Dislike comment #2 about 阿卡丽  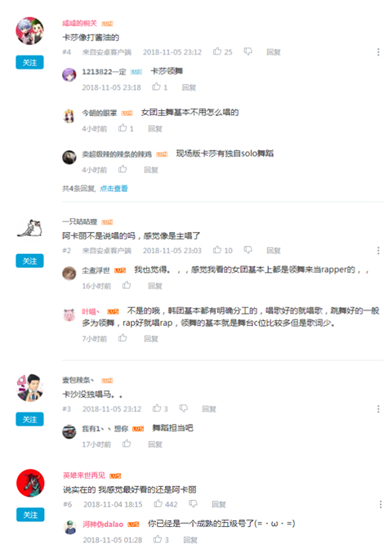(x=248, y=250)
